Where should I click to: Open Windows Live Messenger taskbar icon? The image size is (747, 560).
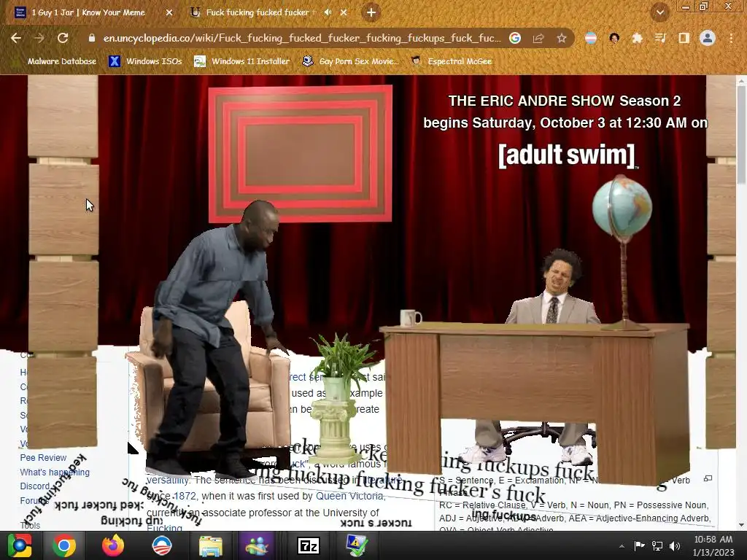(x=258, y=545)
